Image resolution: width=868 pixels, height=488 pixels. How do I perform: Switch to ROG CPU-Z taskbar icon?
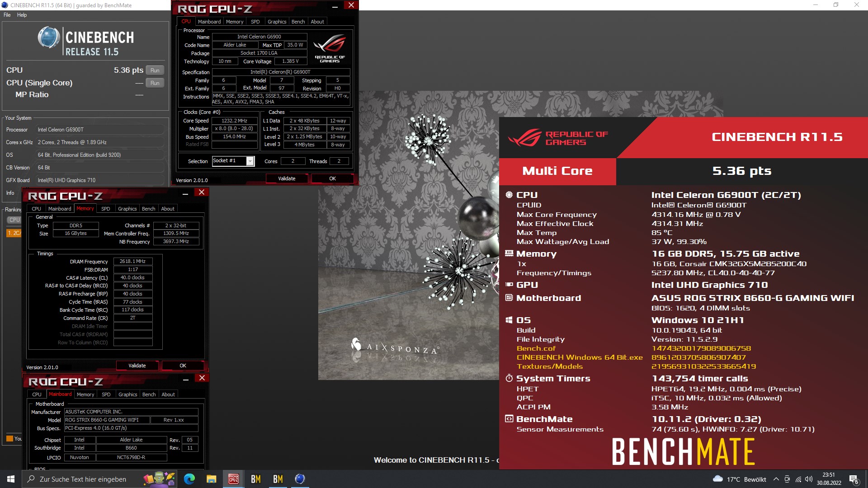tap(233, 479)
